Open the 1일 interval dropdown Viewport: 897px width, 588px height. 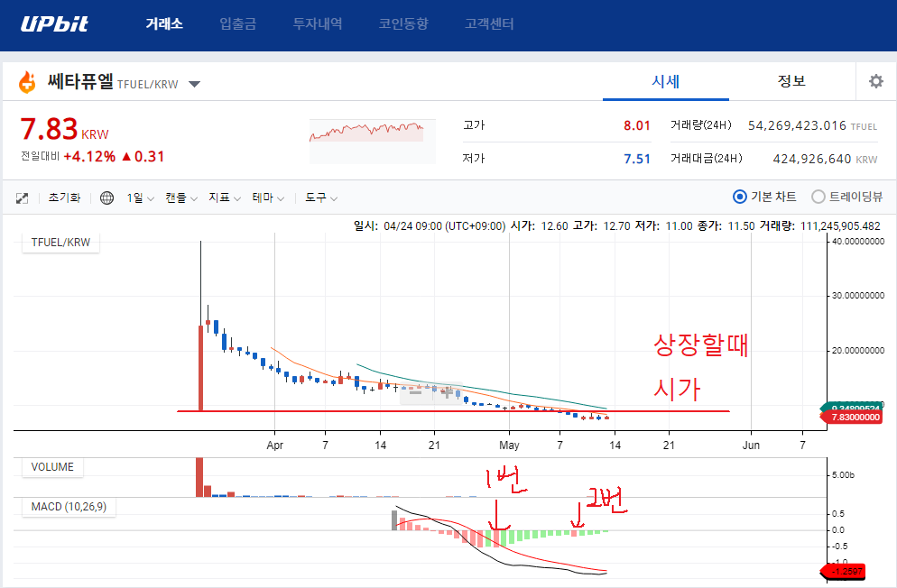(x=140, y=198)
